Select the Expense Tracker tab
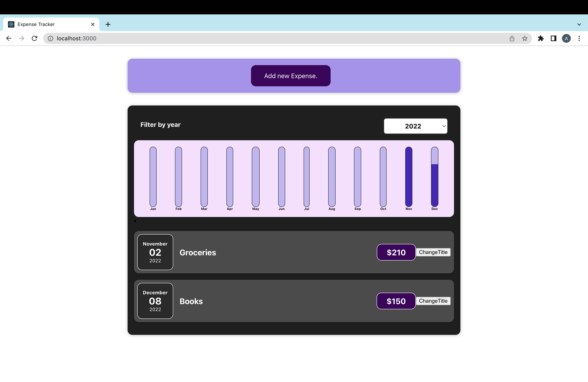 click(x=51, y=24)
